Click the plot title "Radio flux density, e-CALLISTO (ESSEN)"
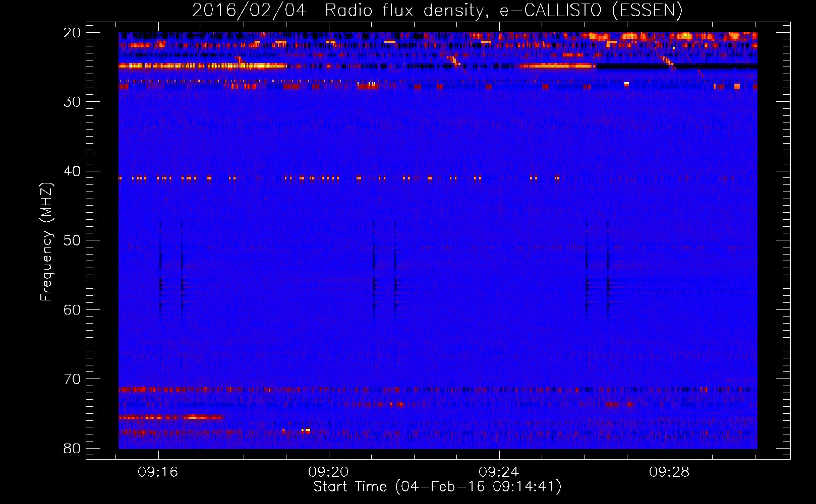Screen dimensions: 816x504 click(x=503, y=11)
